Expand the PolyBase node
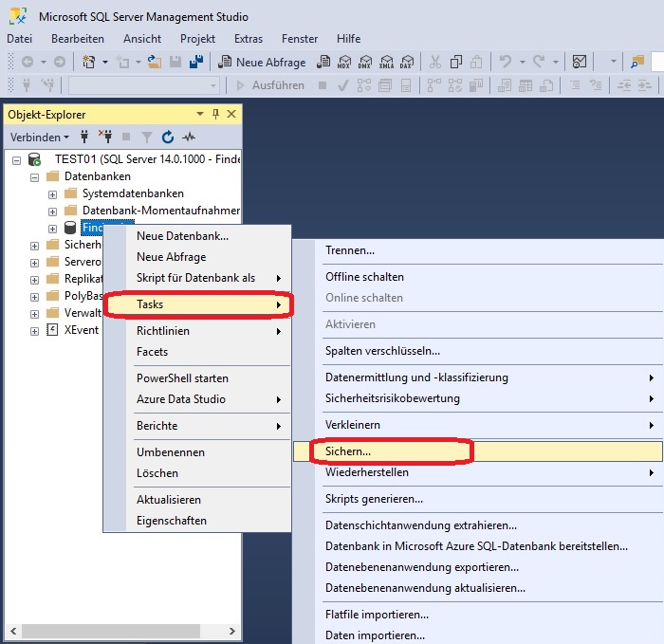 point(35,297)
